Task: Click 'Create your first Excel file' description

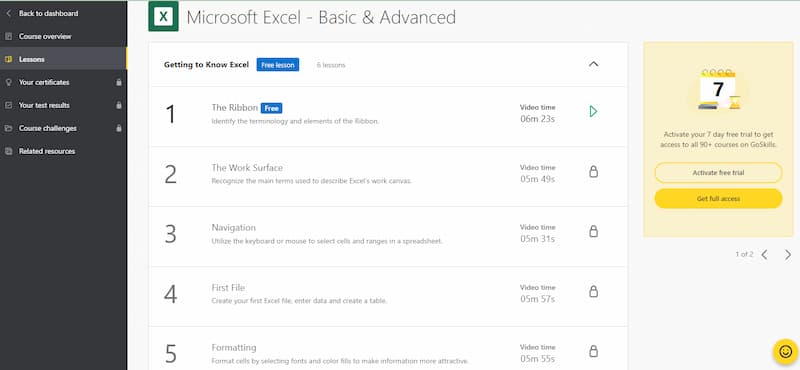Action: click(299, 301)
